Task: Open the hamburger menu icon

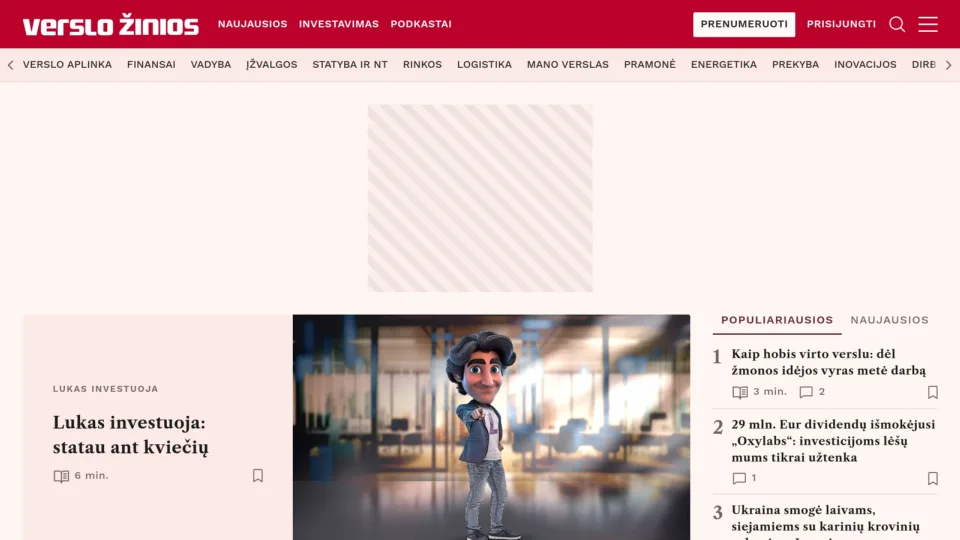Action: [928, 24]
